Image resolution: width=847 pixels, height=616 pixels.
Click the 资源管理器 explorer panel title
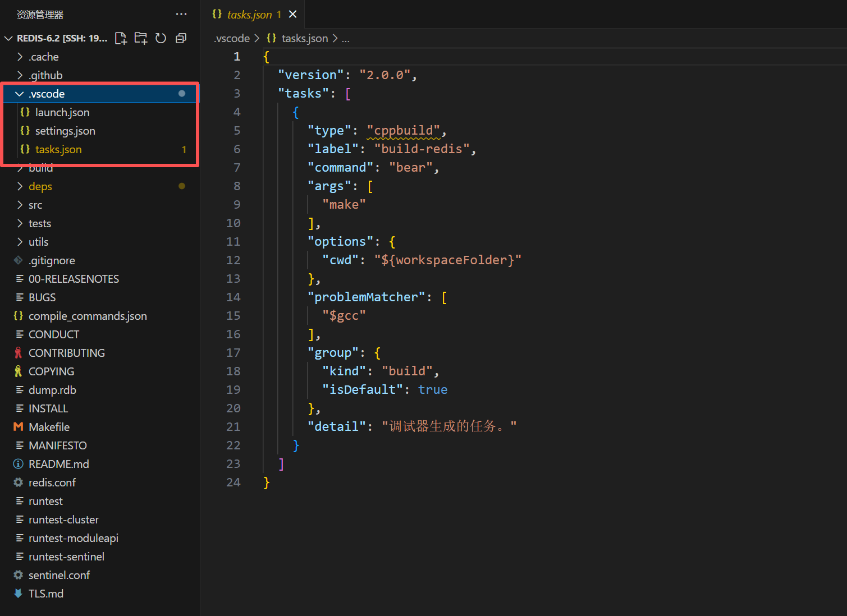pyautogui.click(x=40, y=15)
